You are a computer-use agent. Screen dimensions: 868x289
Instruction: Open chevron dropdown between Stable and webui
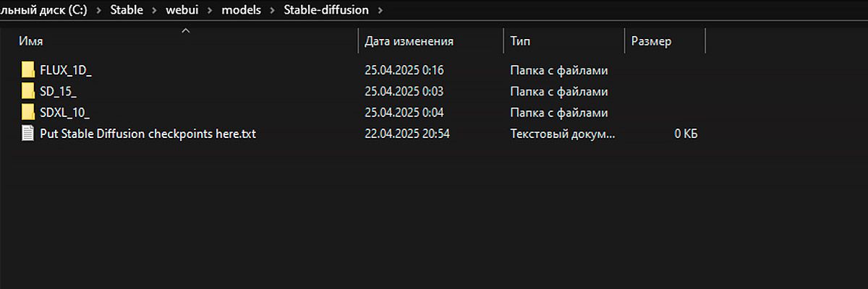[156, 11]
